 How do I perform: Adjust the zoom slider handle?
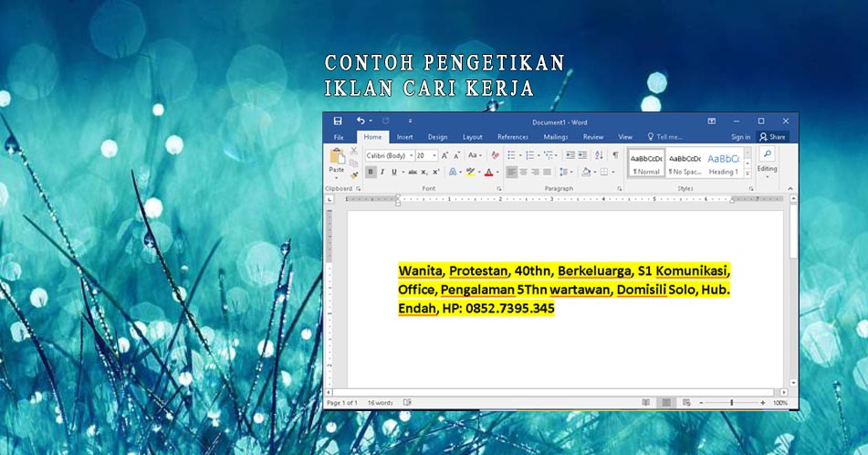(x=731, y=403)
